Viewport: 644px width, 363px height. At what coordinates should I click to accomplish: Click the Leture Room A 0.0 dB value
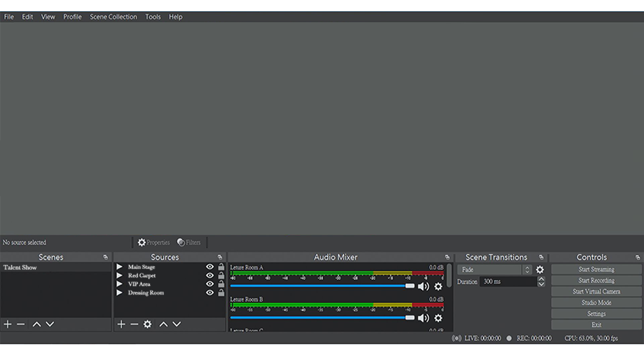(x=436, y=268)
